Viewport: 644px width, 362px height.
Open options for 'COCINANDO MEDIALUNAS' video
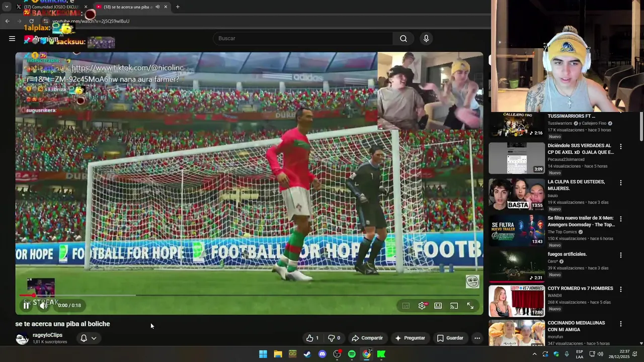pyautogui.click(x=621, y=324)
